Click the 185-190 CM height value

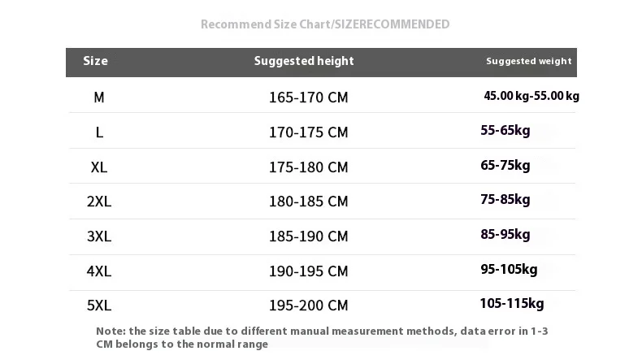tap(308, 236)
